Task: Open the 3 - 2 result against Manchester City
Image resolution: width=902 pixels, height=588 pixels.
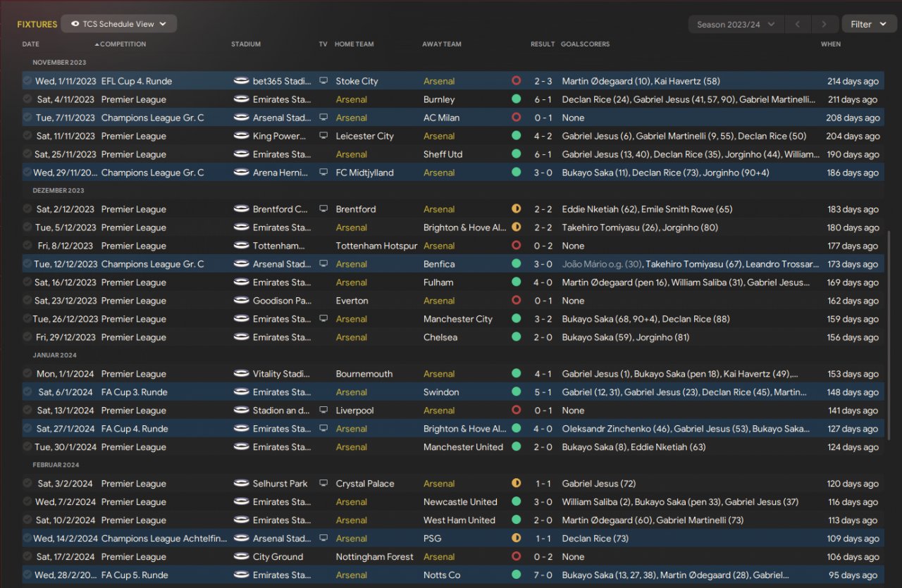Action: [543, 319]
